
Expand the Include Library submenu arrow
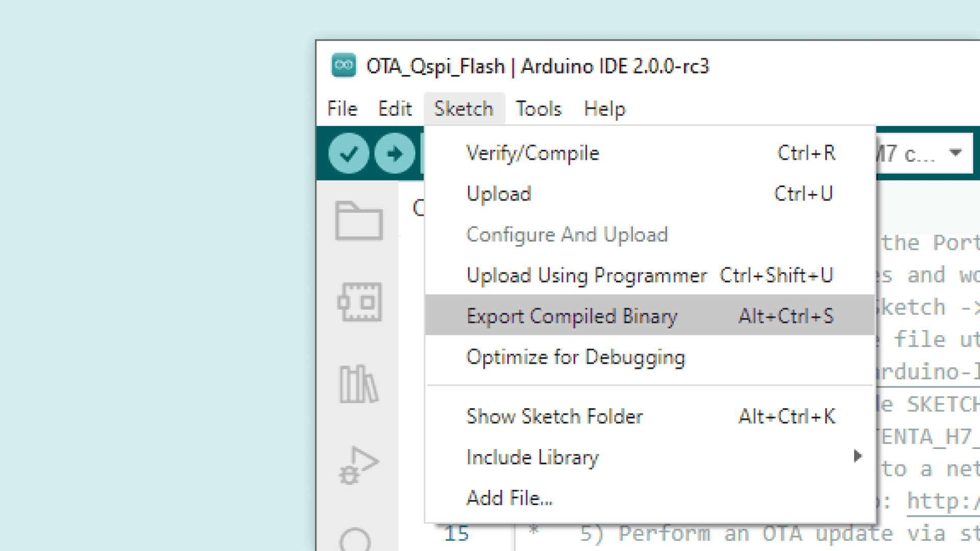pyautogui.click(x=857, y=456)
